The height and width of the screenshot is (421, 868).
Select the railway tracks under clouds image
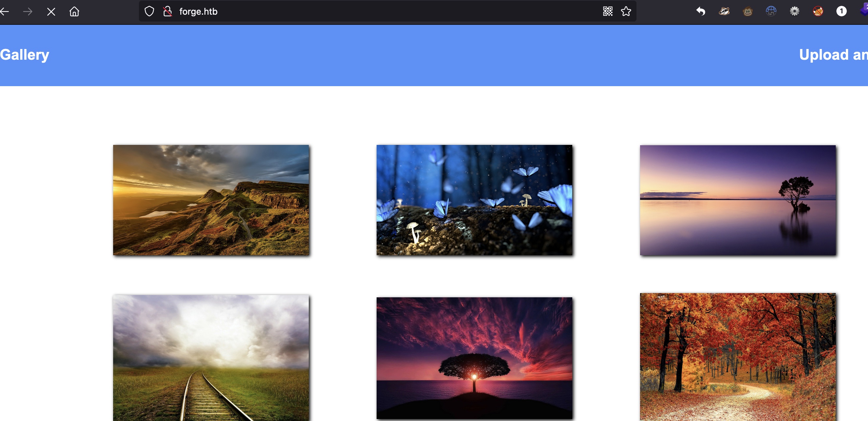point(211,358)
